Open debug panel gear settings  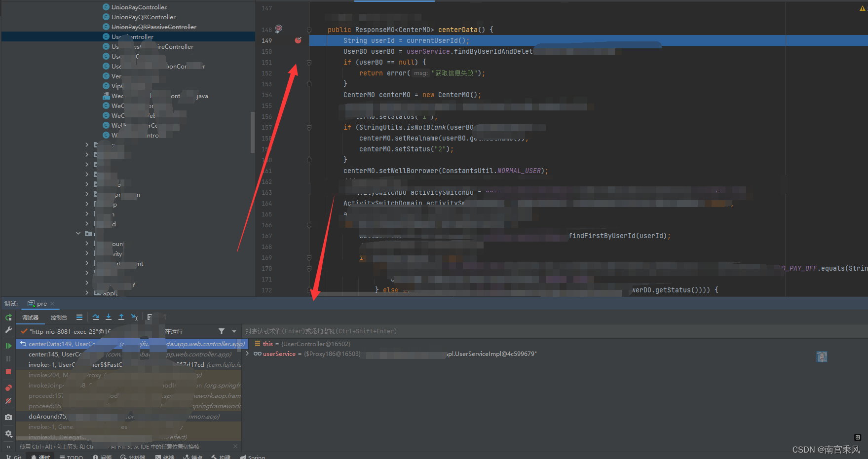click(8, 434)
